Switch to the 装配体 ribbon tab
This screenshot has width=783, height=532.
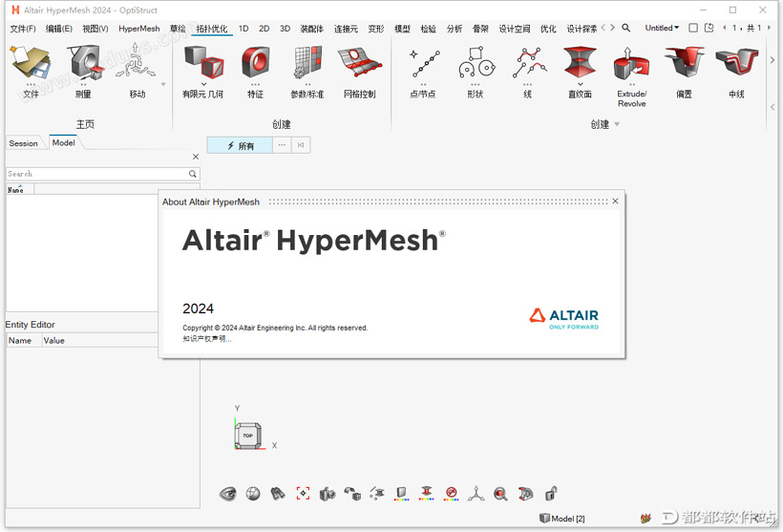tap(311, 29)
